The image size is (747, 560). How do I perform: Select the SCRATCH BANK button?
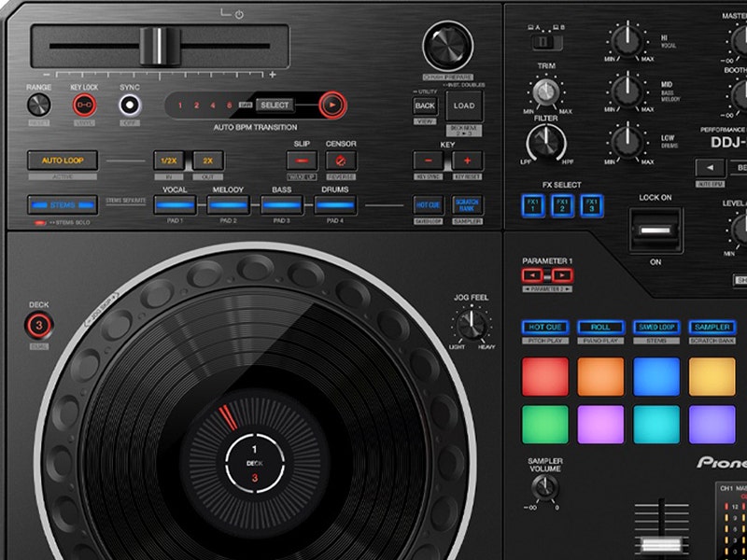tap(468, 205)
